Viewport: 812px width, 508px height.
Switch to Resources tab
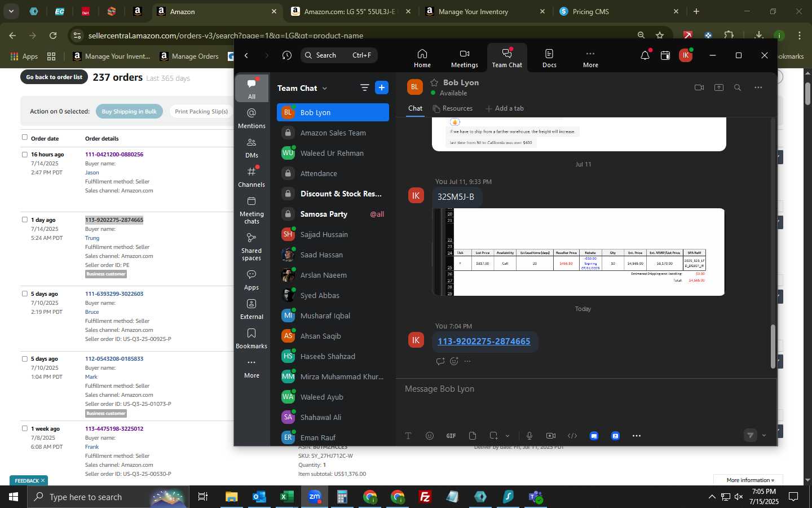click(452, 108)
